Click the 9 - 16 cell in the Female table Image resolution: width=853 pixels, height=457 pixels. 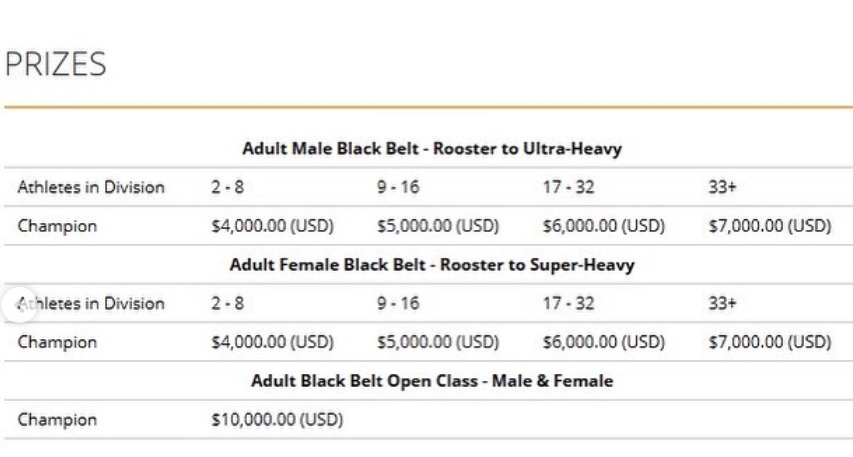point(398,303)
